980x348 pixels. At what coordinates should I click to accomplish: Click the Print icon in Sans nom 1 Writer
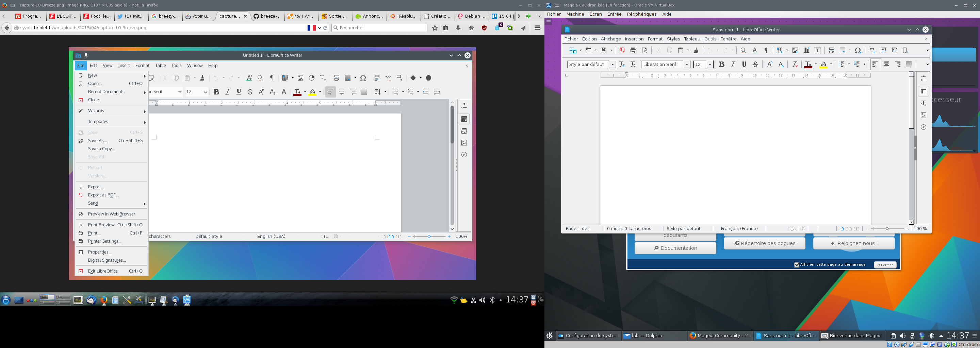pos(633,51)
